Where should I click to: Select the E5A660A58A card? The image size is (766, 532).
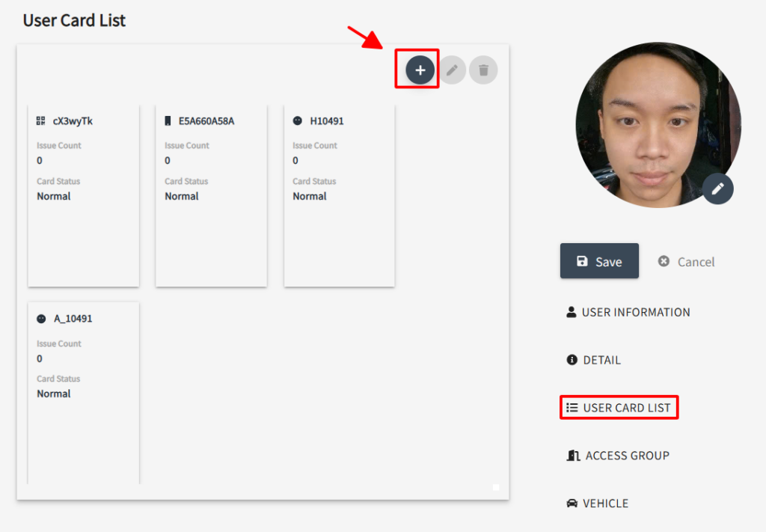coord(211,195)
